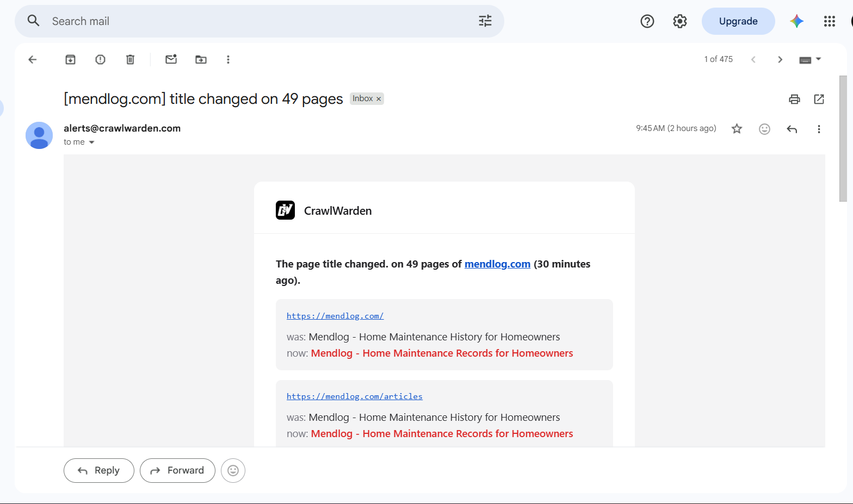
Task: Click the '9:45 AM (2 hours ago)' timestamp
Action: pos(676,128)
